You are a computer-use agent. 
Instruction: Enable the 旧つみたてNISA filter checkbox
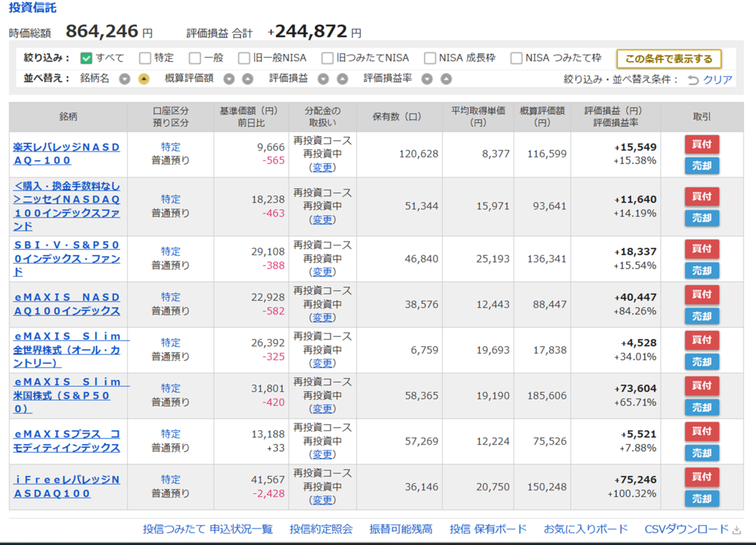tap(327, 58)
